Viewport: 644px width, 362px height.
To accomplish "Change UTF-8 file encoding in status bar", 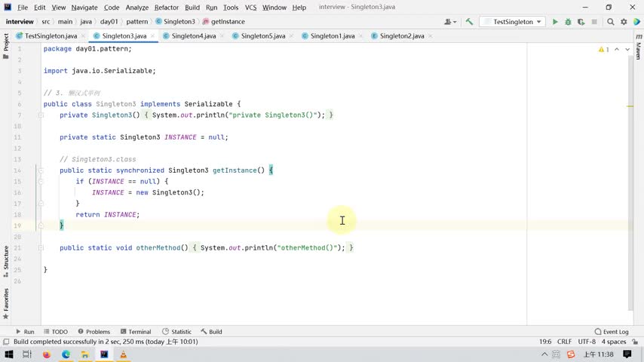I will tap(587, 342).
